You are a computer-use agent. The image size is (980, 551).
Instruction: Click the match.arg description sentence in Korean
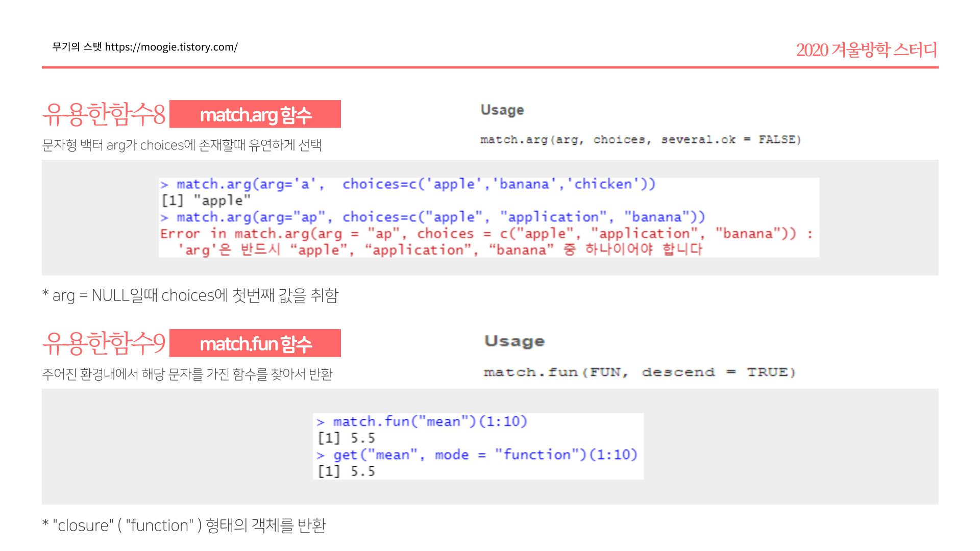pos(181,145)
